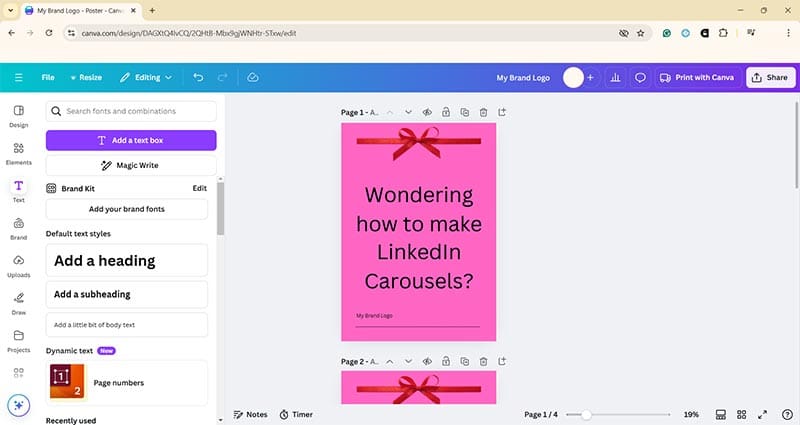Move Page 1 down with chevron

coord(408,112)
